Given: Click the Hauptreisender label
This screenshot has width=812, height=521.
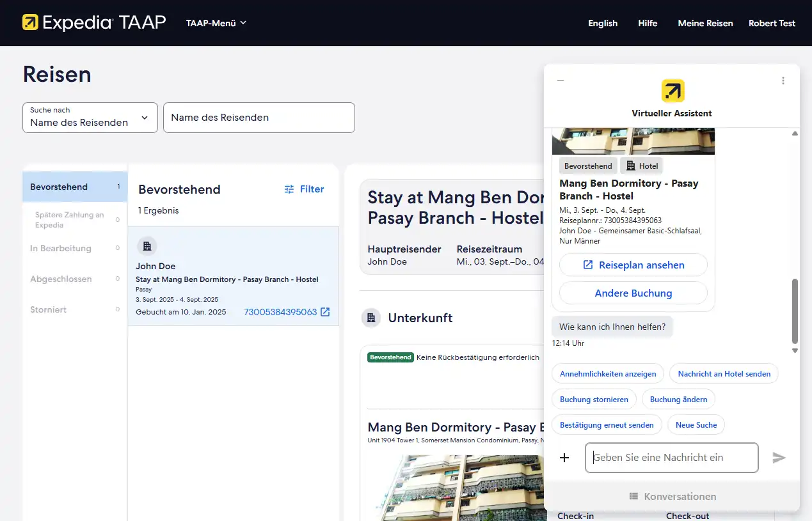Looking at the screenshot, I should 404,249.
